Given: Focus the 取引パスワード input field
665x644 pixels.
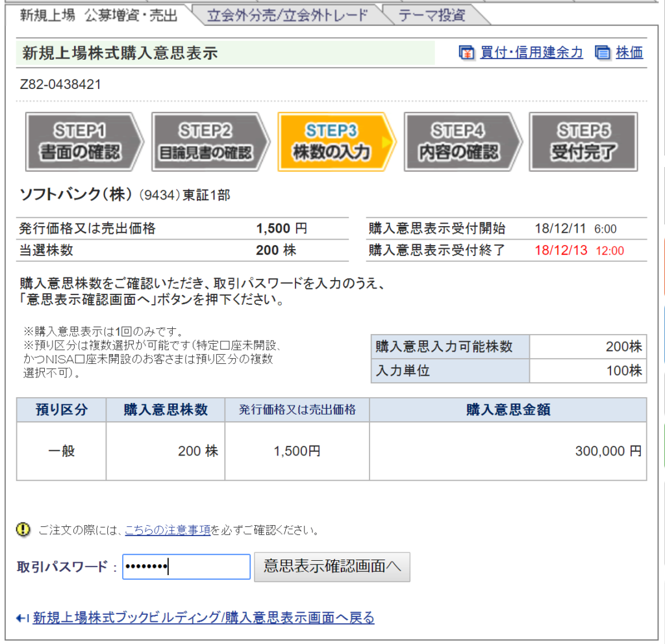Looking at the screenshot, I should pos(186,566).
